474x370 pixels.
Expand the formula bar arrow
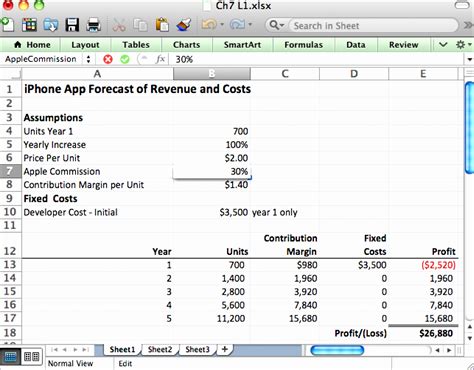(469, 60)
